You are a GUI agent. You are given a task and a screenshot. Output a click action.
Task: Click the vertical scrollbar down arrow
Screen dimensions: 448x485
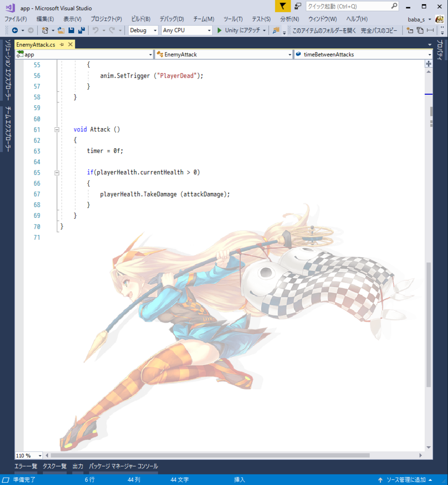(x=429, y=447)
